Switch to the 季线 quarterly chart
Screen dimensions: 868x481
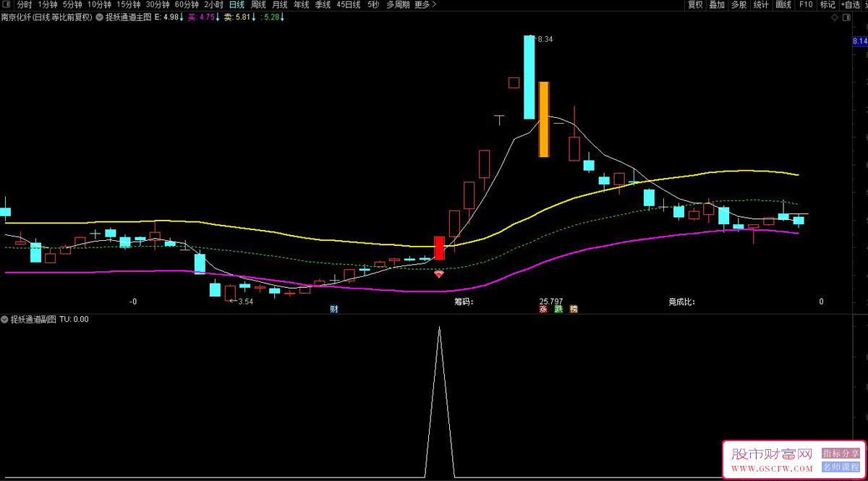(323, 4)
